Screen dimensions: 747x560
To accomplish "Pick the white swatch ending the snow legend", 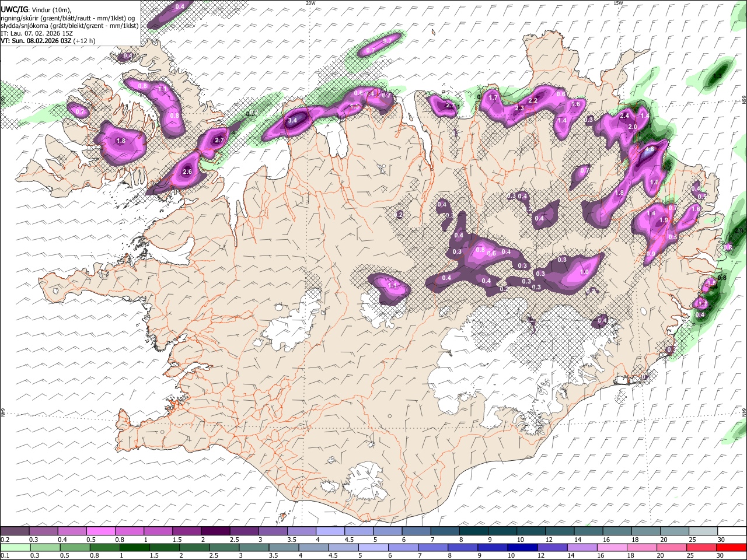I will tap(732, 531).
